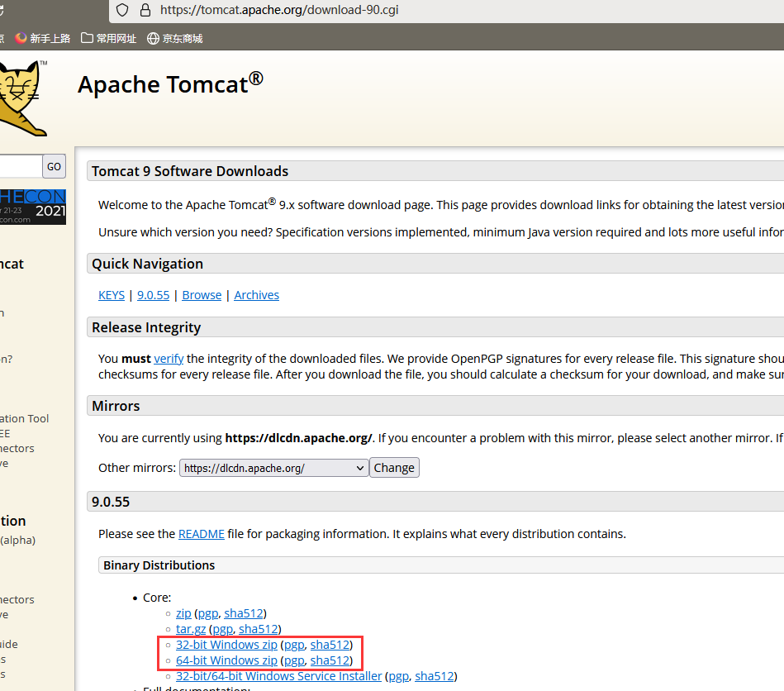Download the 32-bit Windows zip
Viewport: 784px width, 691px height.
tap(226, 645)
